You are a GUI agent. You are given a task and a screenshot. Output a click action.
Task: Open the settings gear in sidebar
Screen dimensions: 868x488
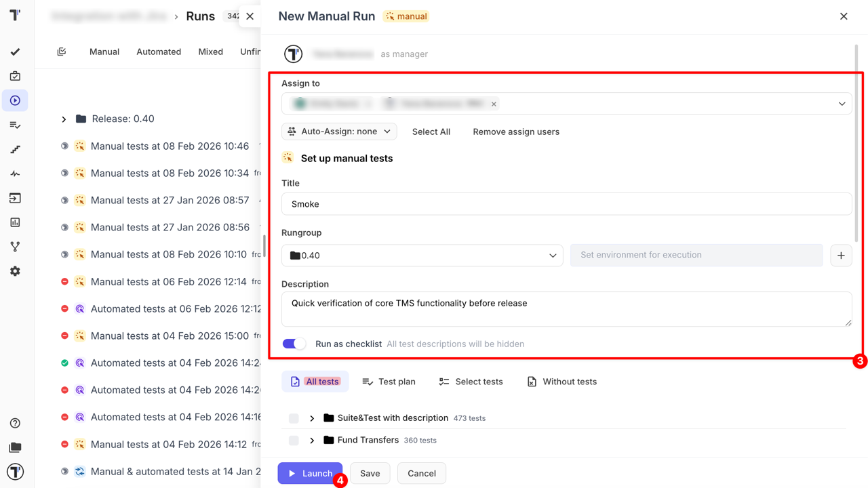pyautogui.click(x=15, y=270)
